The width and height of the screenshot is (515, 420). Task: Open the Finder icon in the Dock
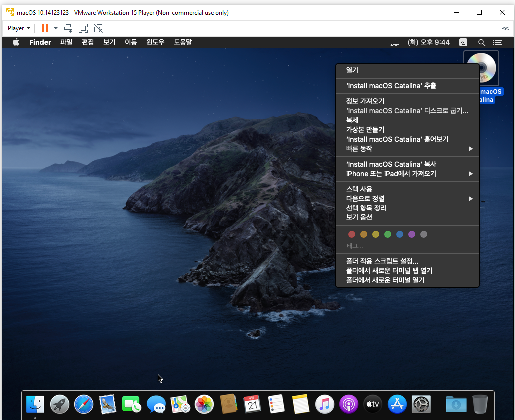35,404
